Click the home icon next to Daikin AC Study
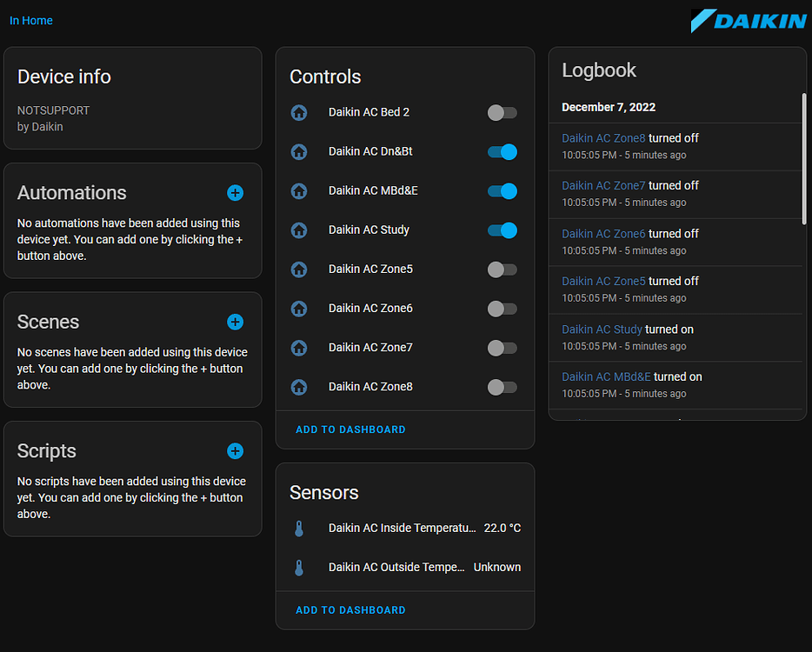Viewport: 812px width, 652px height. [299, 230]
